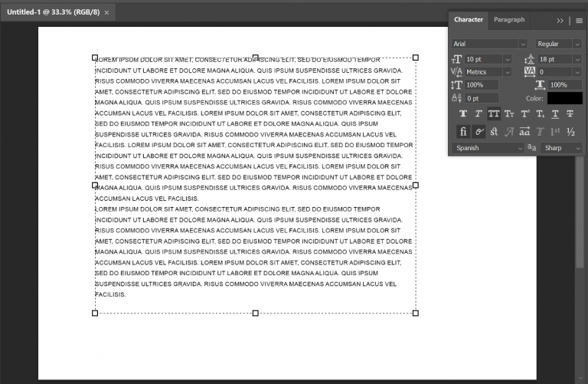588x384 pixels.
Task: Toggle Faux Bold text style
Action: pos(463,113)
